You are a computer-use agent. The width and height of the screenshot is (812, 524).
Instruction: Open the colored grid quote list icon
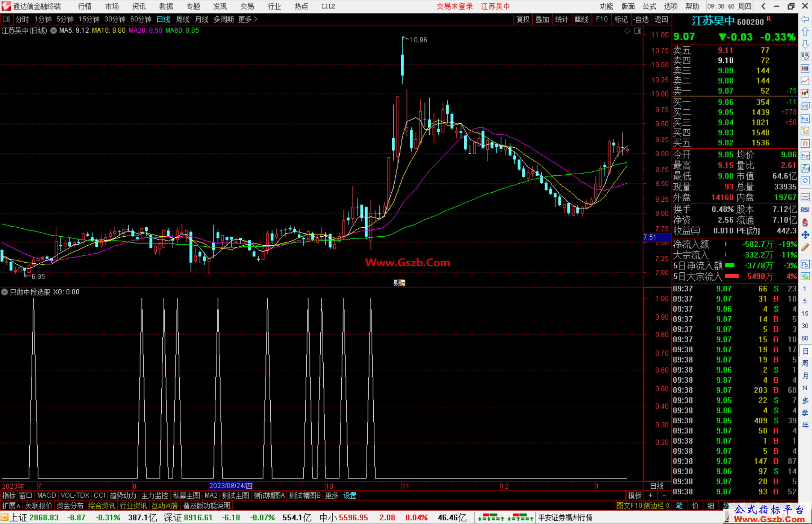click(805, 68)
